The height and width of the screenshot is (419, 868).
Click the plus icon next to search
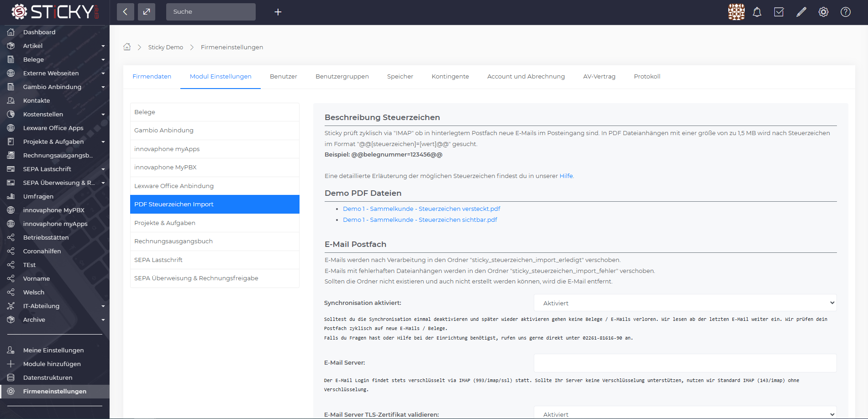pyautogui.click(x=278, y=12)
